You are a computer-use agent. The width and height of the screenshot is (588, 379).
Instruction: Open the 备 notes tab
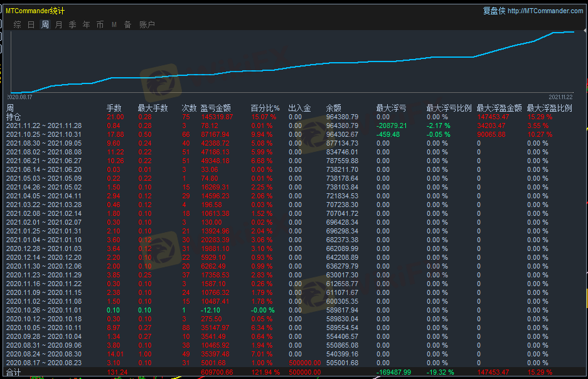(127, 24)
